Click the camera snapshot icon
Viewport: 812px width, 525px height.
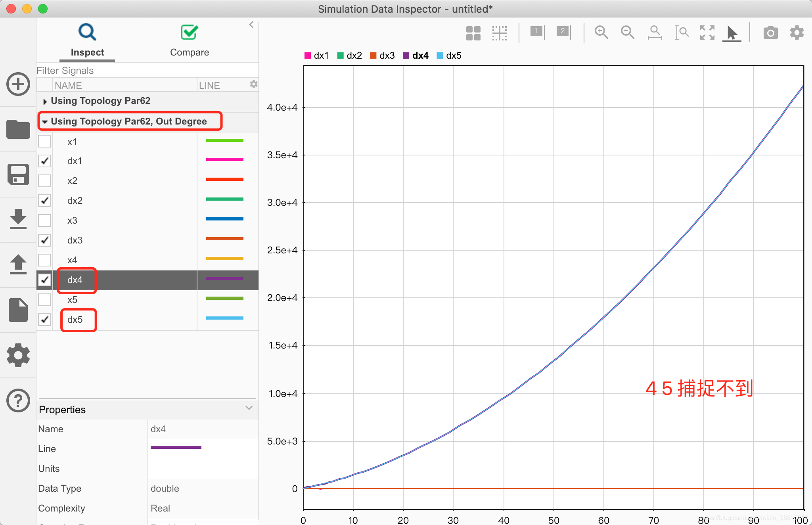point(770,33)
